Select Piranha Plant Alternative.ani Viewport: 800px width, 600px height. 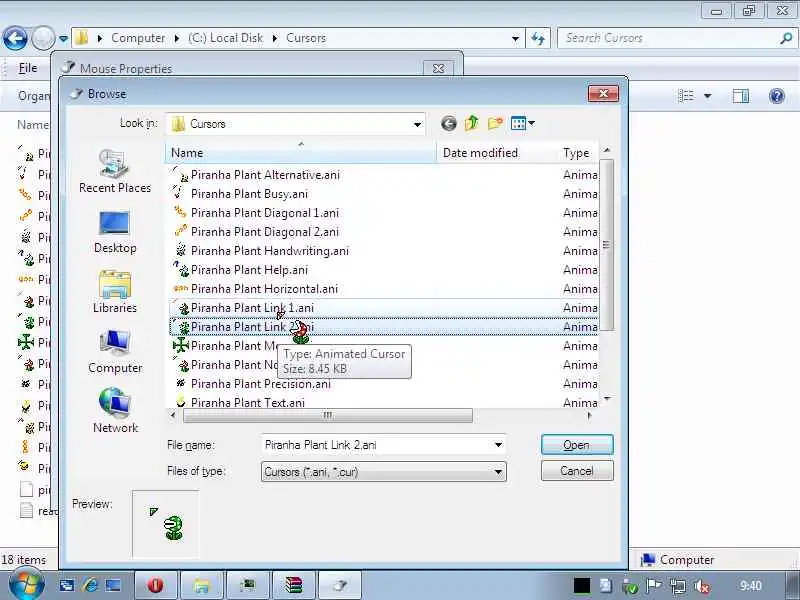[x=265, y=175]
